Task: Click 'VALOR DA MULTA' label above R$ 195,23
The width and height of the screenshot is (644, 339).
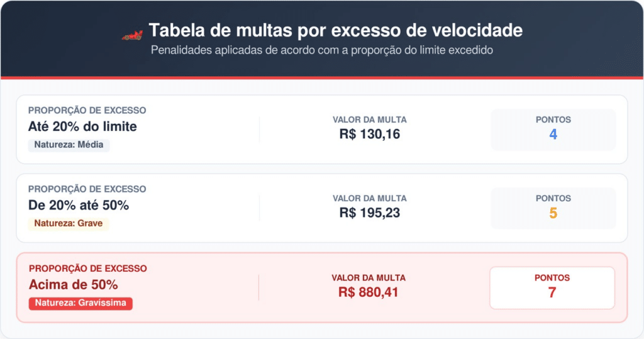Action: 369,199
